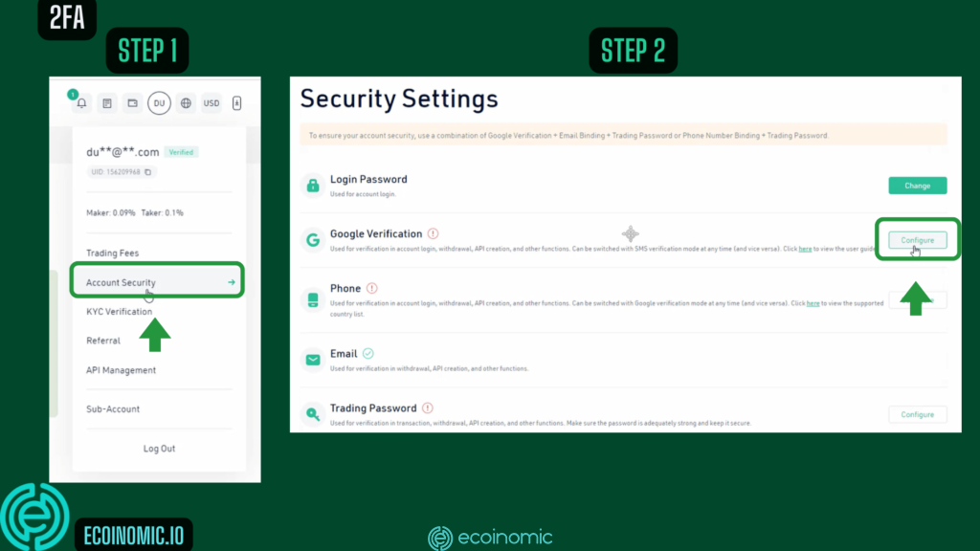Screen dimensions: 980x551
Task: Click the Google Verification warning icon
Action: pos(434,233)
